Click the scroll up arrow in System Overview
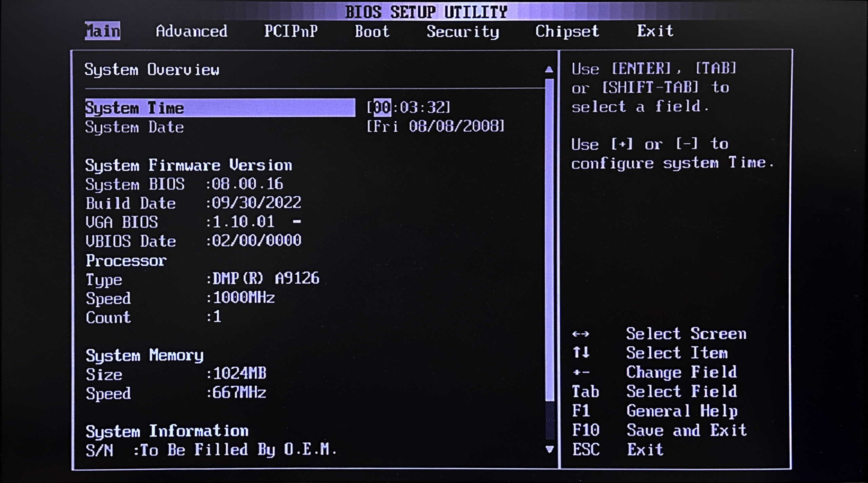This screenshot has height=483, width=868. 549,70
